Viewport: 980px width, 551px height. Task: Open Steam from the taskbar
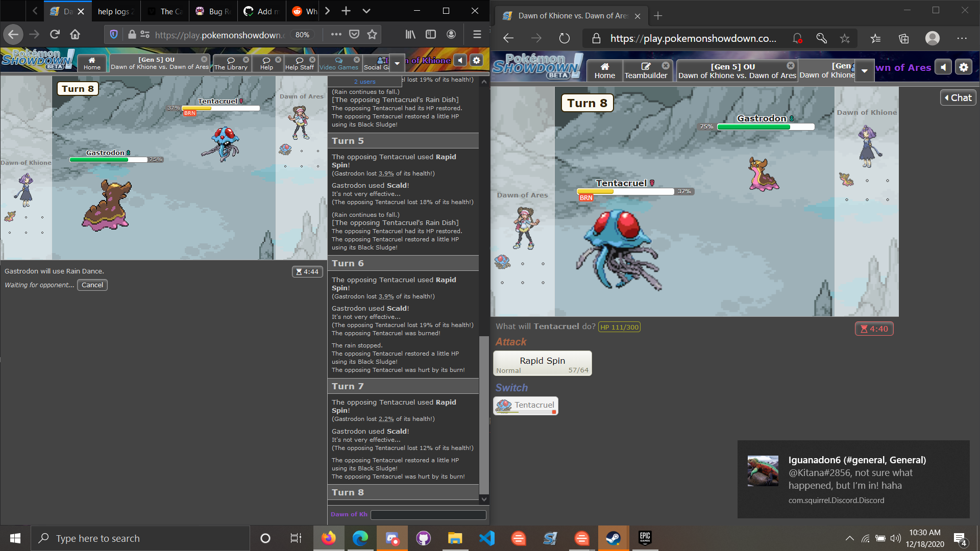click(x=613, y=538)
